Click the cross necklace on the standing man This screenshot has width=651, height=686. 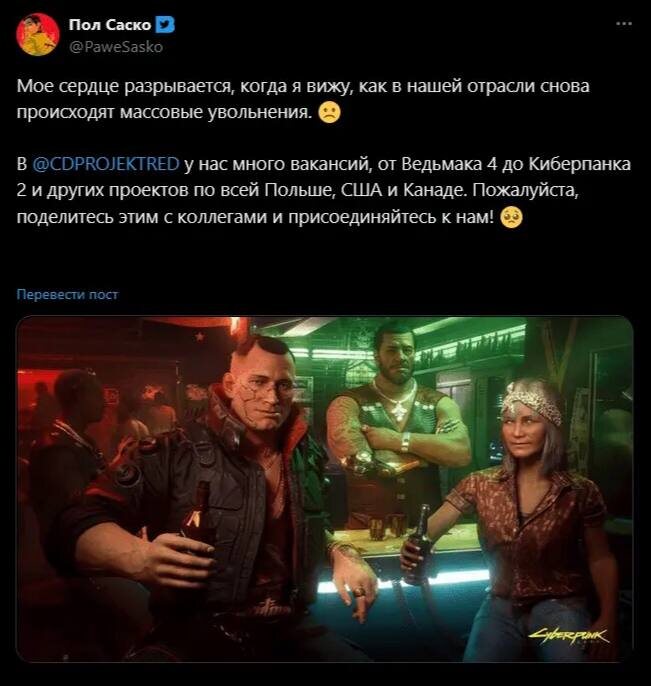click(x=399, y=409)
